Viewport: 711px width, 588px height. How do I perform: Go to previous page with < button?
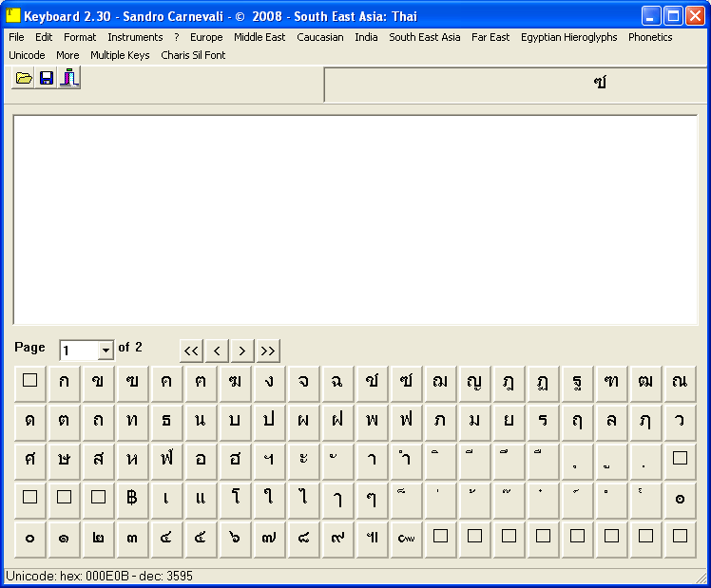[217, 351]
